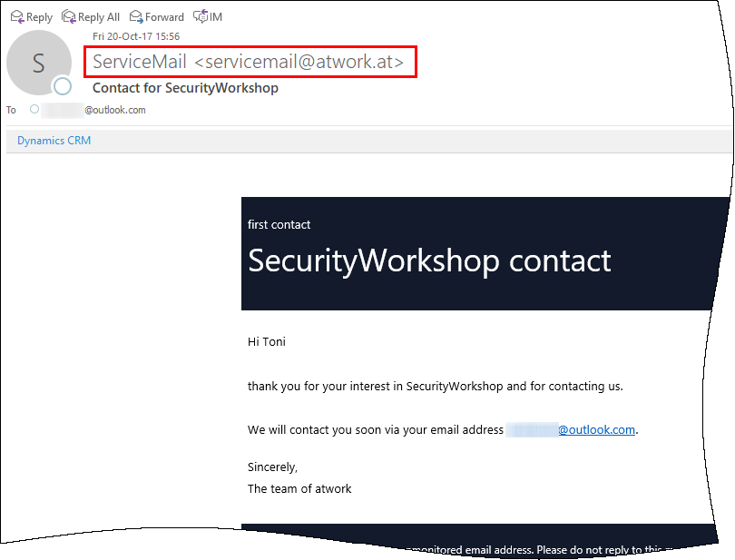Open the outlook.com email link in body
735x560 pixels.
[596, 429]
